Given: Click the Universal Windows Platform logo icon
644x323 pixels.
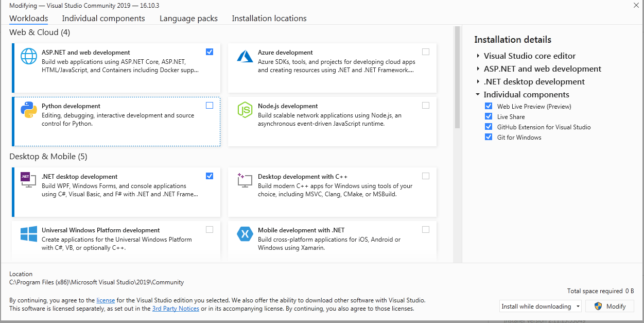Looking at the screenshot, I should [29, 234].
